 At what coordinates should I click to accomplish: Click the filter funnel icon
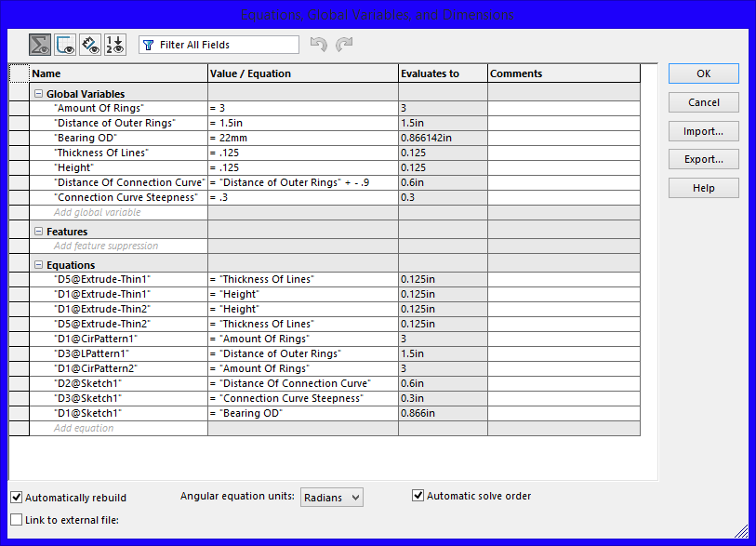[x=149, y=45]
